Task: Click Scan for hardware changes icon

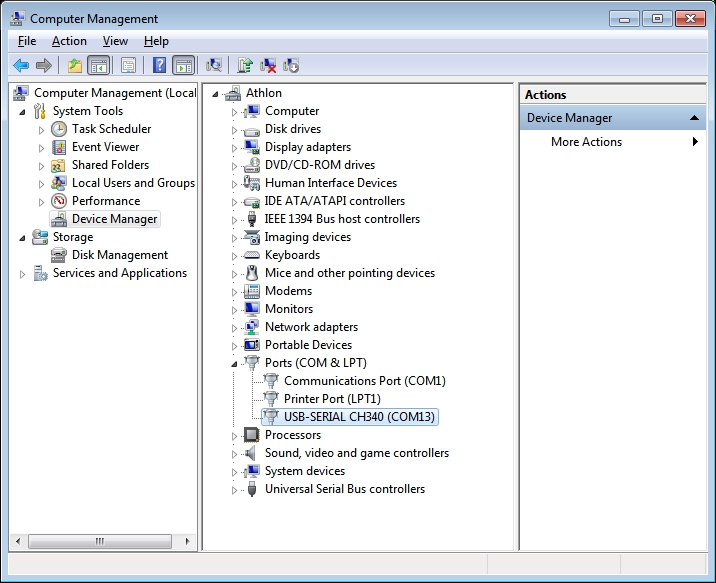Action: (x=213, y=66)
